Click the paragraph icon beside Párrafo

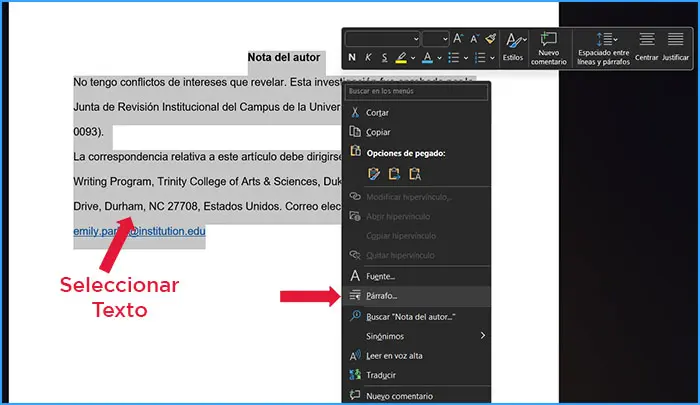click(x=355, y=295)
